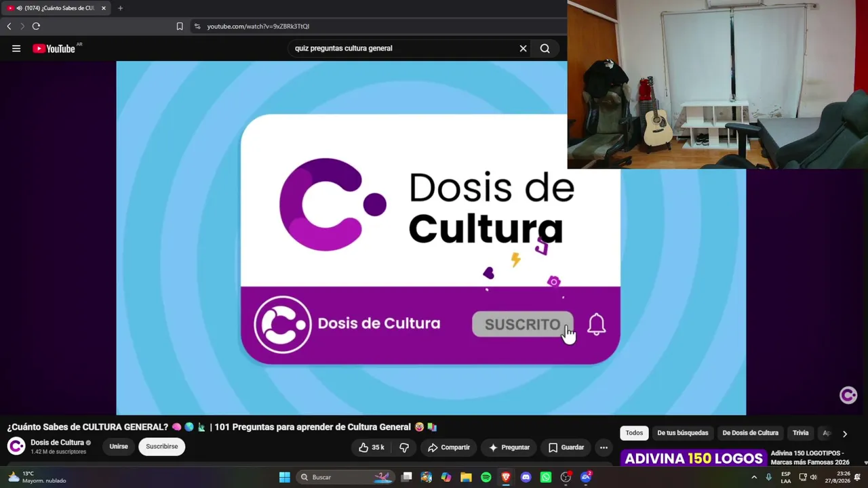Open the Windows Start menu
868x488 pixels.
point(285,477)
